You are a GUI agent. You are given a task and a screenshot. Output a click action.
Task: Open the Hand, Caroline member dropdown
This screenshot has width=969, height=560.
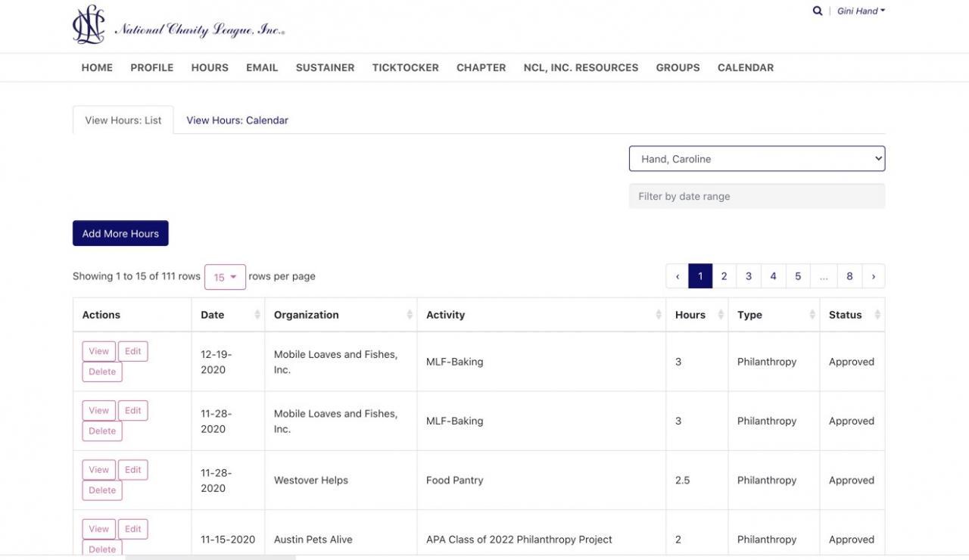(x=756, y=159)
